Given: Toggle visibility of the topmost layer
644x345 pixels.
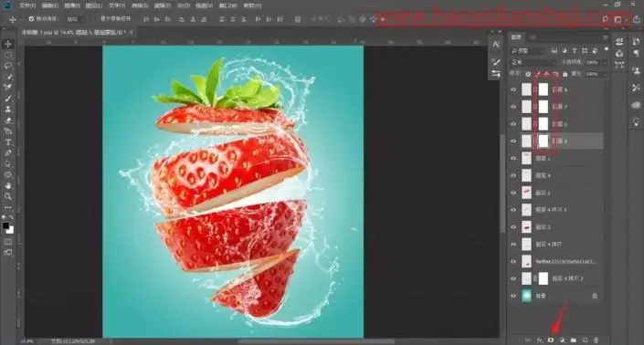Looking at the screenshot, I should coord(513,89).
